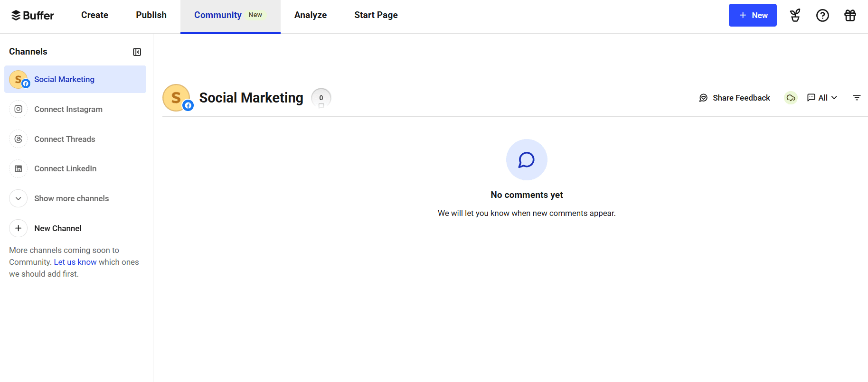
Task: Click the LinkedIn icon in sidebar
Action: (x=19, y=169)
